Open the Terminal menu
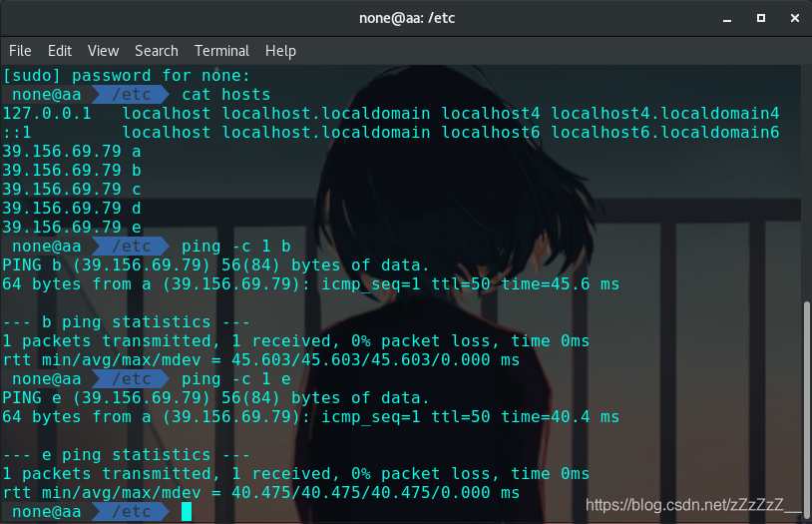 [221, 51]
